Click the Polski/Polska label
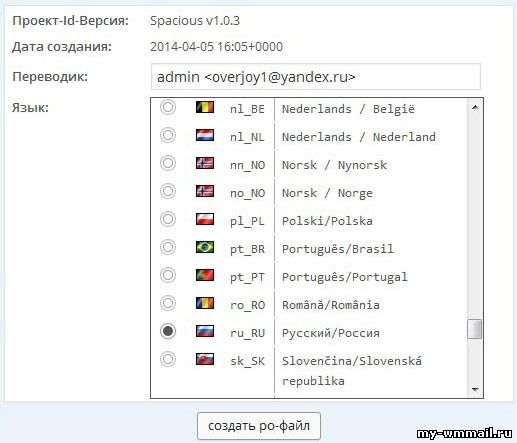Viewport: 517px width, 443px height. [327, 221]
